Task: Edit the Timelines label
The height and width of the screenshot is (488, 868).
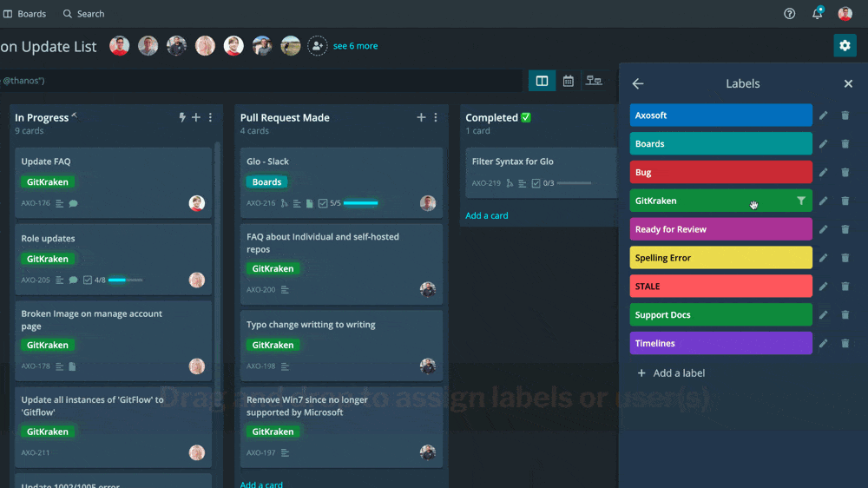Action: pyautogui.click(x=824, y=344)
